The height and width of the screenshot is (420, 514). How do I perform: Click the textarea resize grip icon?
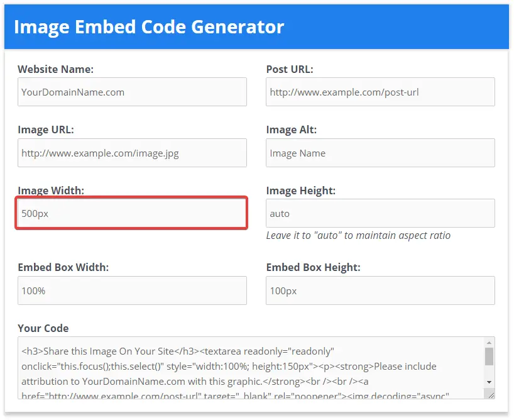click(x=491, y=395)
